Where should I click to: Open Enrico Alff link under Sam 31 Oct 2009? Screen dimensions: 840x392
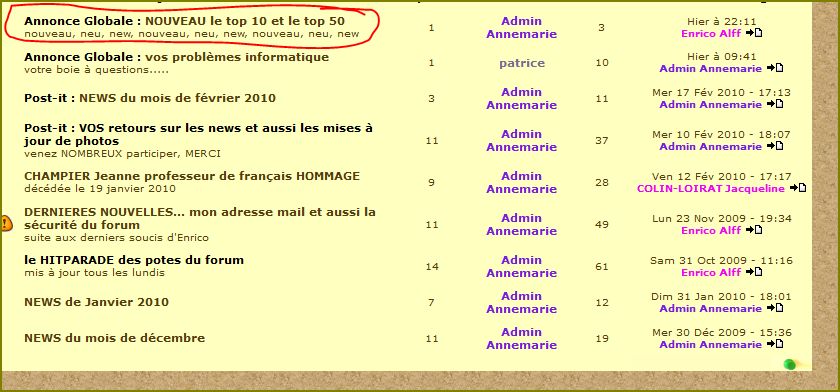711,273
